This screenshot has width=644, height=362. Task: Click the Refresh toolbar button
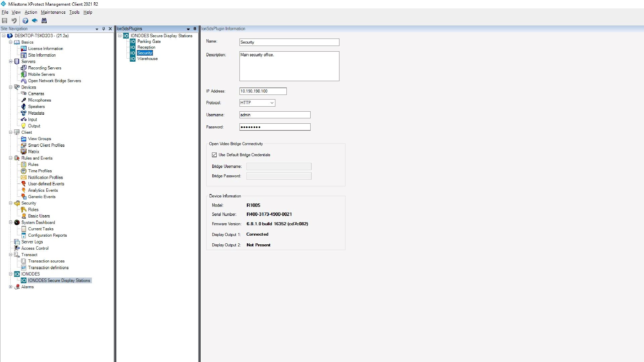tap(14, 21)
